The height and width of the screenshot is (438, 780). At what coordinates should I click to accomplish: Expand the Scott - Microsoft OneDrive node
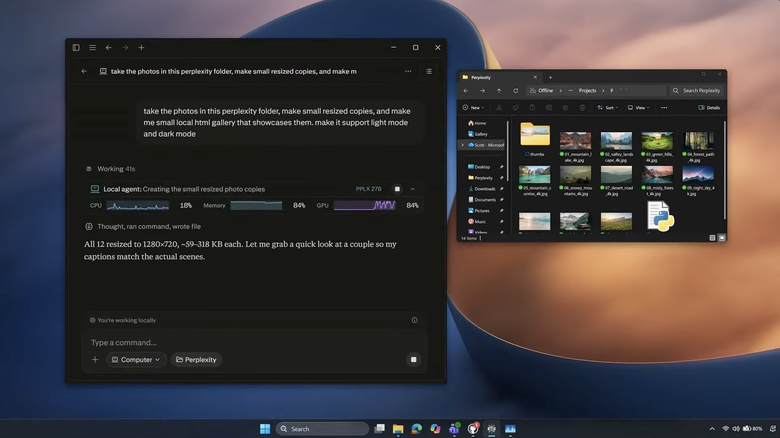(x=463, y=145)
